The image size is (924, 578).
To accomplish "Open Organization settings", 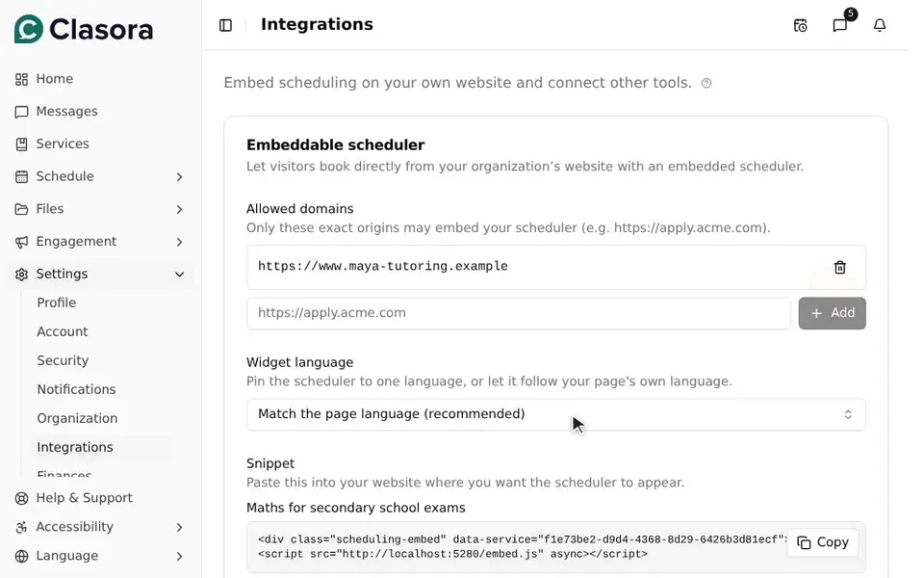I will [77, 418].
